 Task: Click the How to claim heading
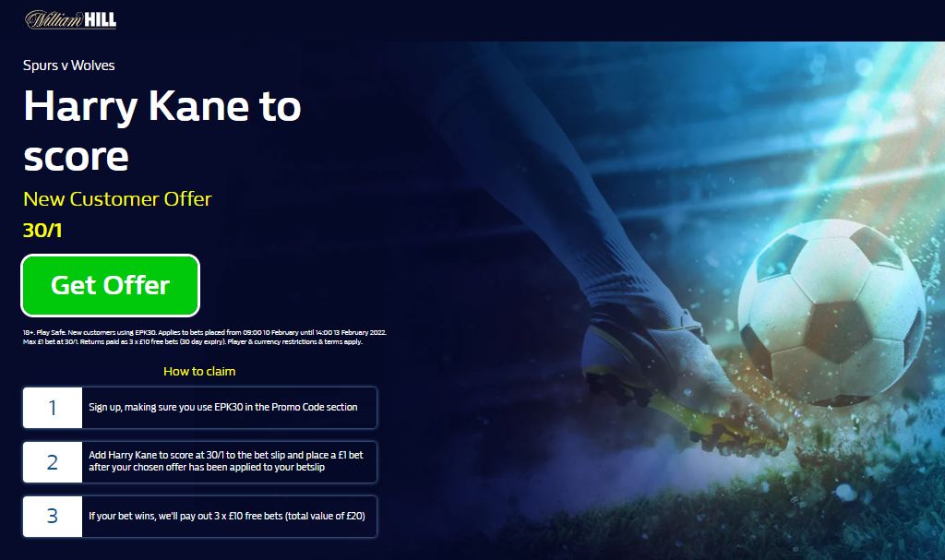coord(199,371)
